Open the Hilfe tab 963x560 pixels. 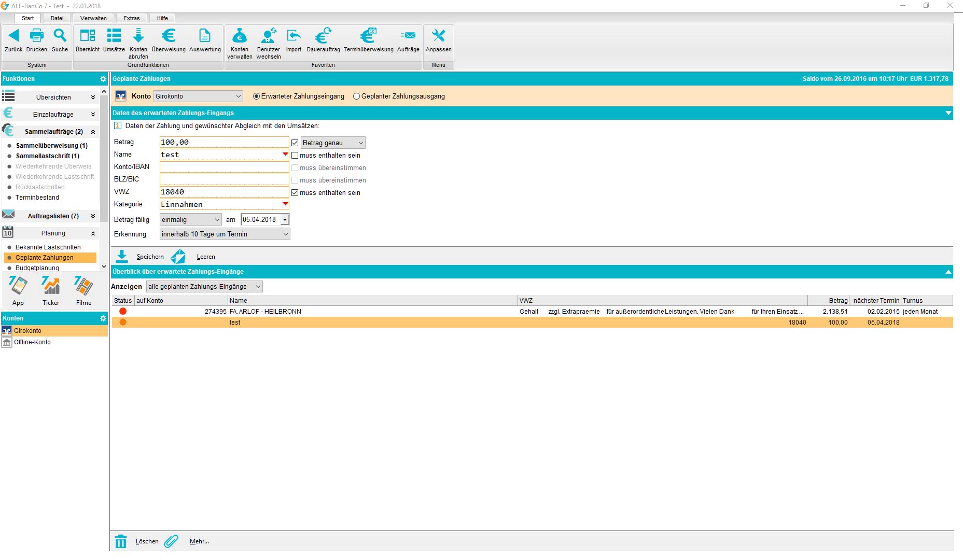(162, 18)
